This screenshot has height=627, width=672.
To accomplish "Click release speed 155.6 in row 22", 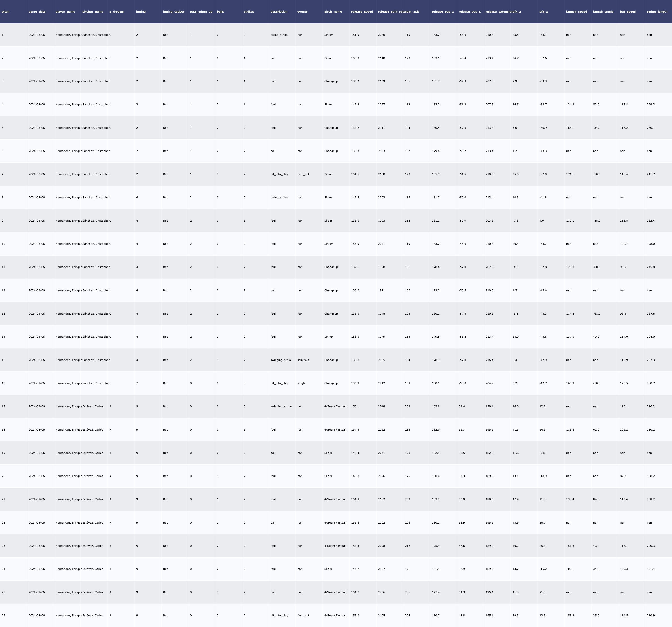I will click(355, 523).
